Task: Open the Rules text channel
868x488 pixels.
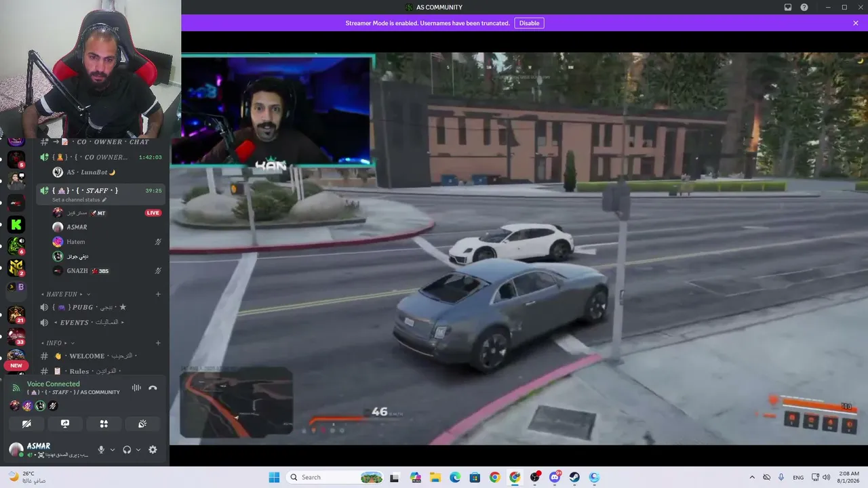Action: (100, 371)
